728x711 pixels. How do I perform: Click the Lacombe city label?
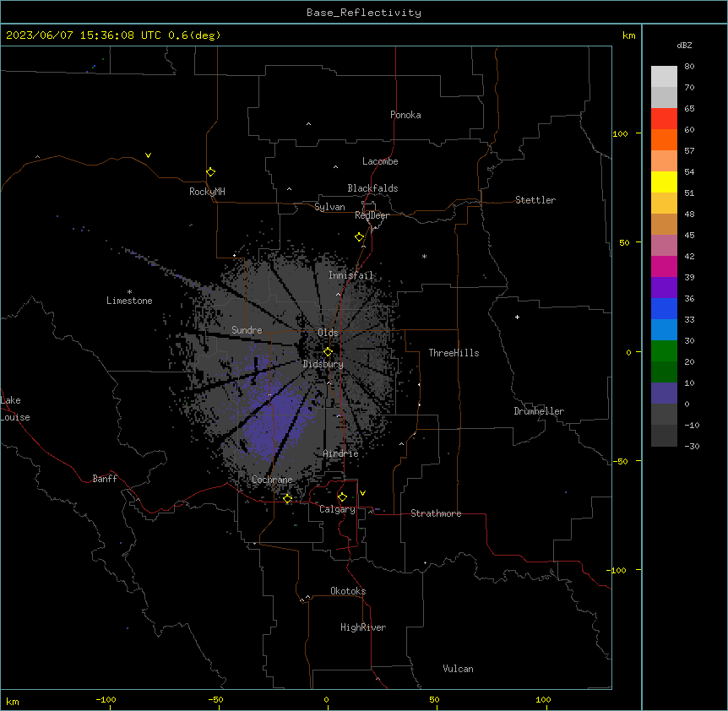380,161
